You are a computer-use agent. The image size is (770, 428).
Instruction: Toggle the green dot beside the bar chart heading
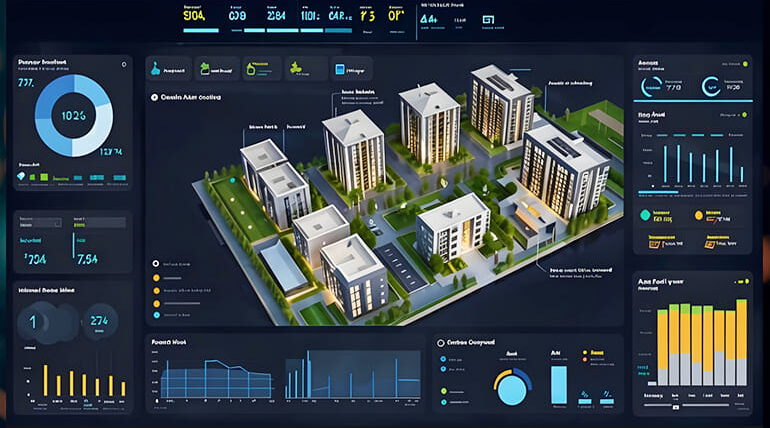tap(745, 115)
